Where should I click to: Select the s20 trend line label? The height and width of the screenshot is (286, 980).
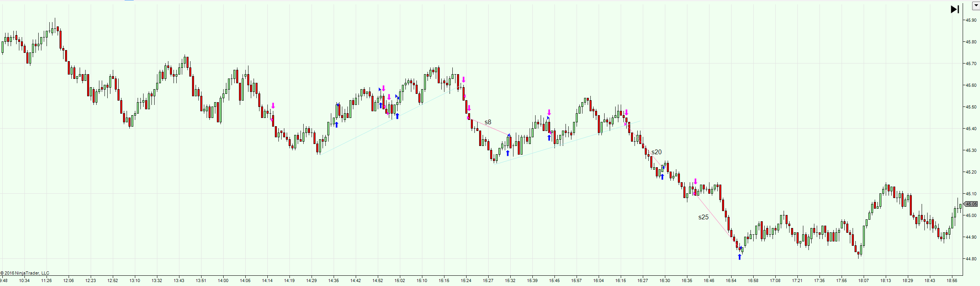pyautogui.click(x=656, y=152)
